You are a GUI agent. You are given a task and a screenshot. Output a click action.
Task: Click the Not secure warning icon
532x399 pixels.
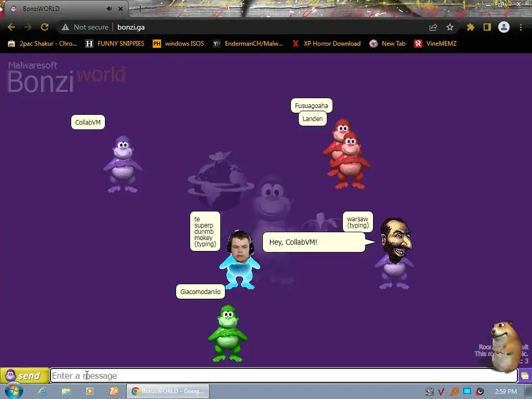coord(65,27)
